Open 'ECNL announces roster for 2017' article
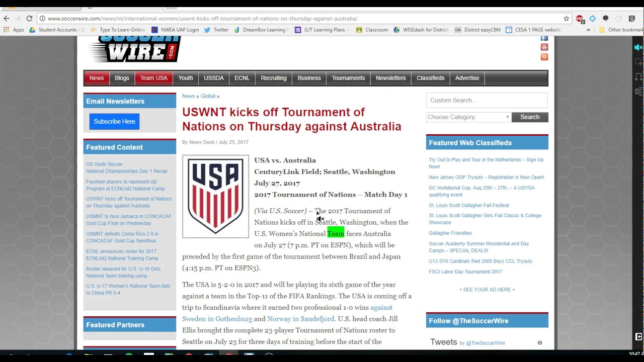This screenshot has width=644, height=362. (122, 255)
